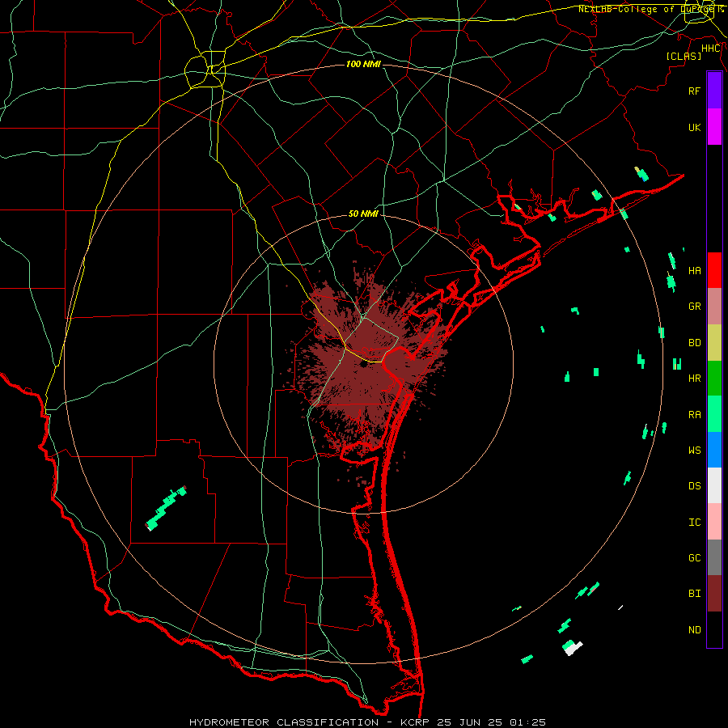The image size is (728, 728).
Task: Click the [CLAS] units label
Action: pos(684,56)
